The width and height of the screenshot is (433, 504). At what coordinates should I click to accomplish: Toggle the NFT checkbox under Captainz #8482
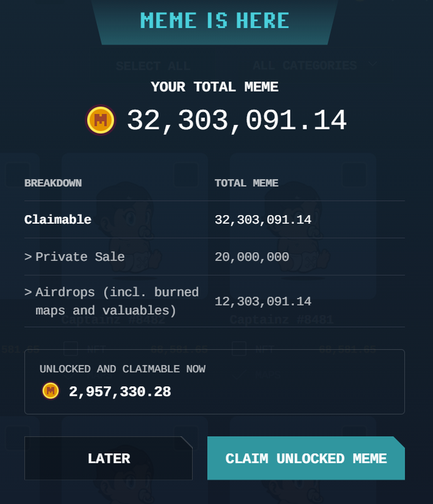[x=71, y=348]
